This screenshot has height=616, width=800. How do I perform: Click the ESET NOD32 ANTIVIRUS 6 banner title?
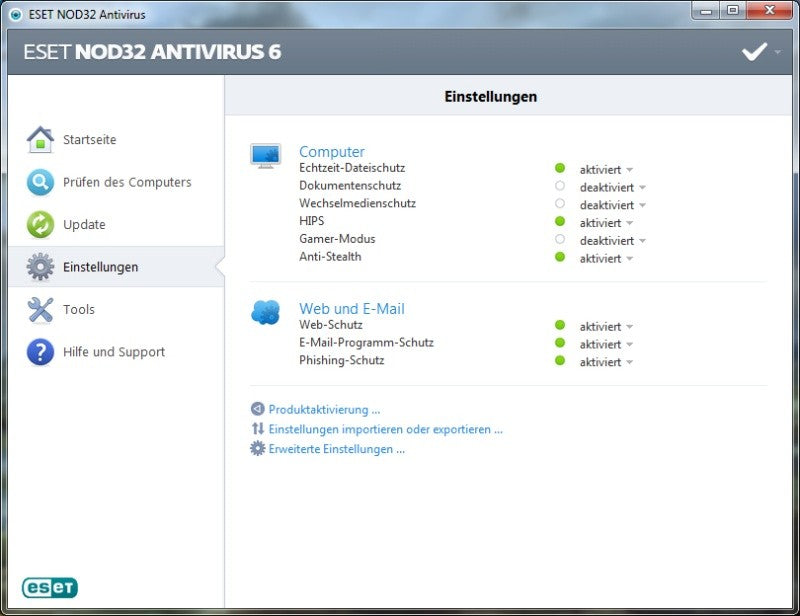click(152, 52)
